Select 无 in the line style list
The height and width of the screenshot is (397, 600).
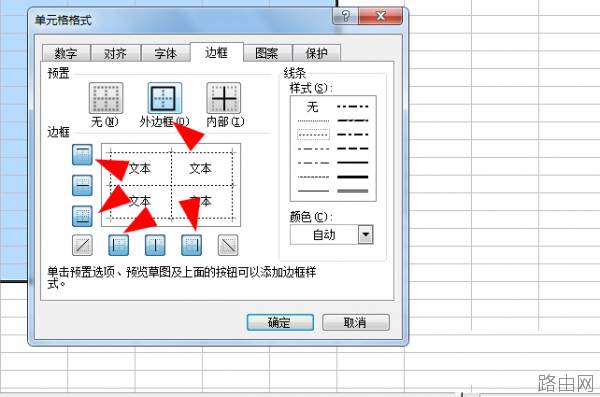click(313, 107)
